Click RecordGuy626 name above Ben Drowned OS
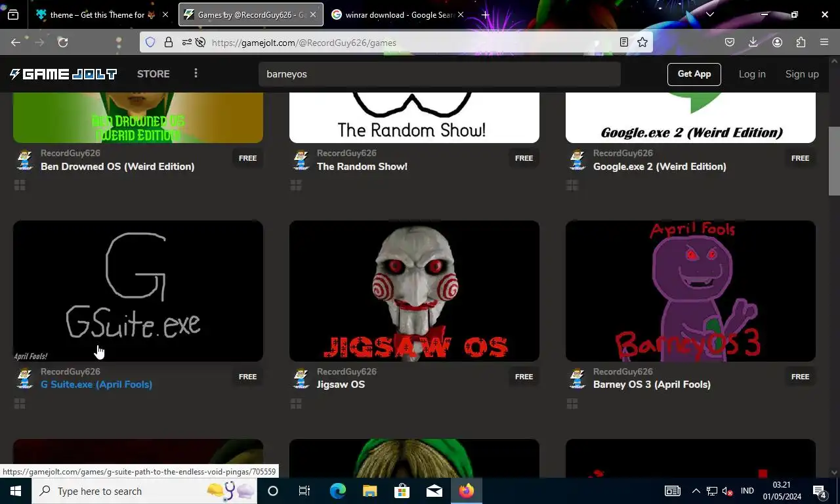The height and width of the screenshot is (504, 840). tap(70, 154)
